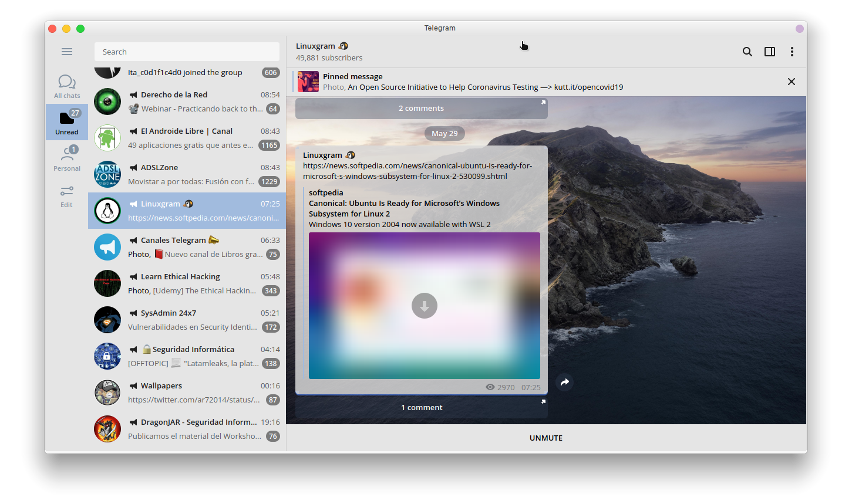Switch to the Personal folder
Screen dimensions: 852x504
(x=67, y=158)
